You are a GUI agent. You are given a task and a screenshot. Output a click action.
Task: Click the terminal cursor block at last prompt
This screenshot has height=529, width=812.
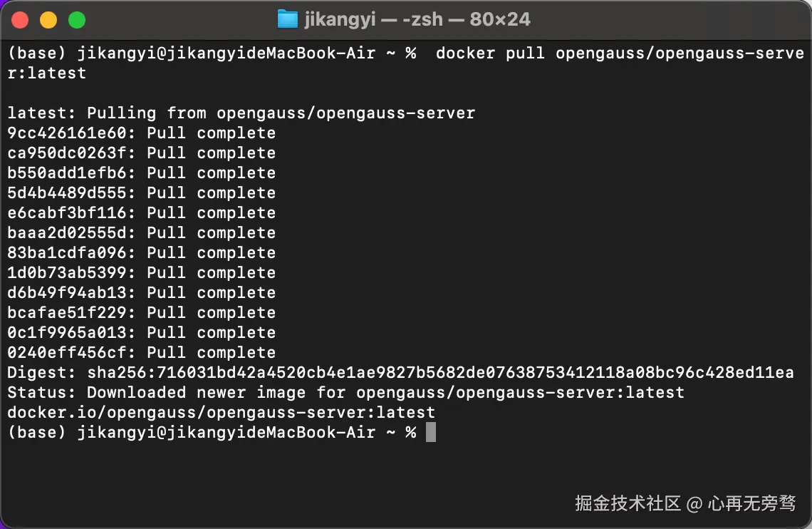tap(430, 432)
